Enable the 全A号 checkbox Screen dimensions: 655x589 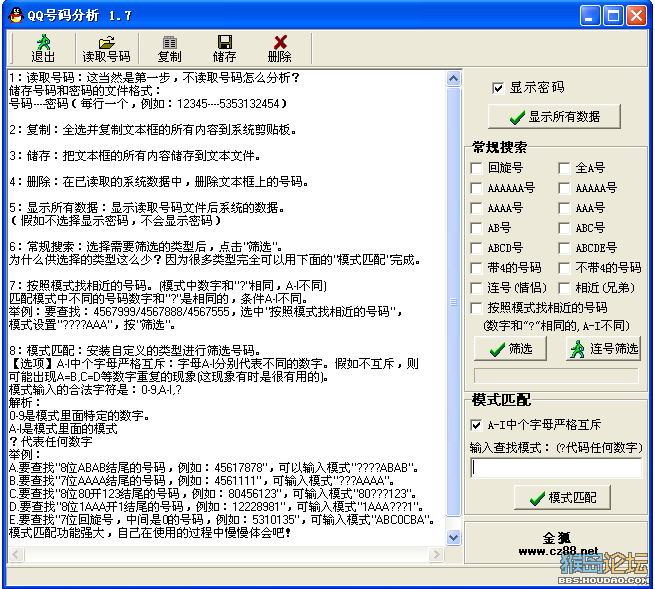[564, 168]
